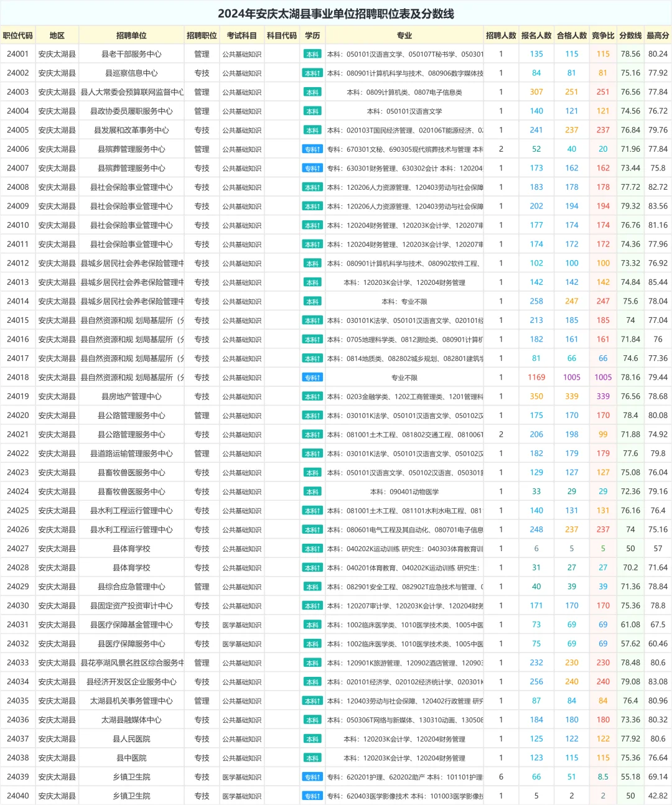Click score line 79.32 in row 24009
The width and height of the screenshot is (672, 805).
point(630,206)
